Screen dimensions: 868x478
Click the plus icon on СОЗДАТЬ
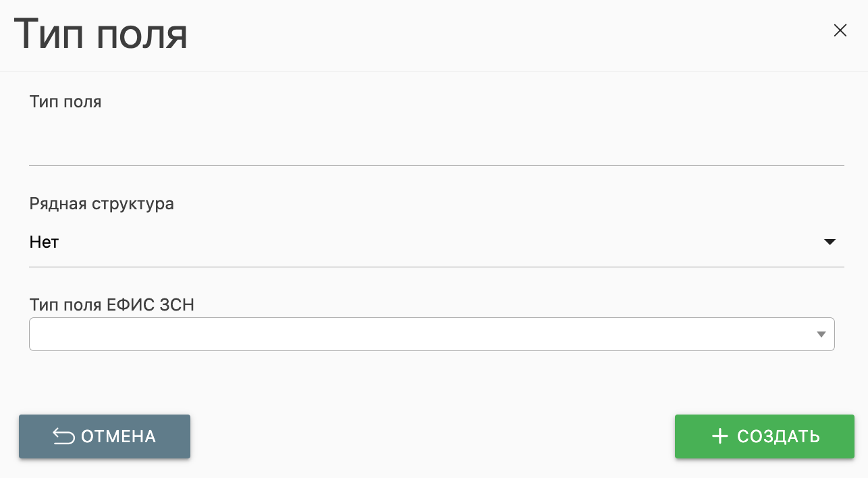720,437
